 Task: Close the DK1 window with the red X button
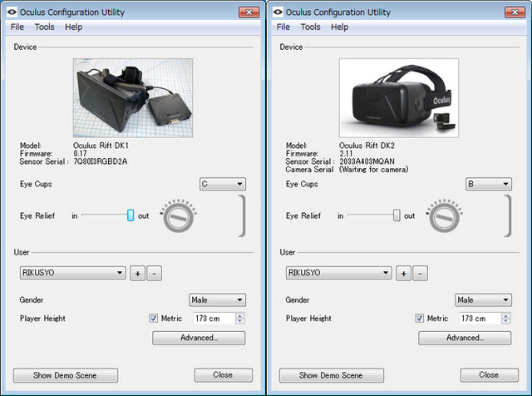coord(249,12)
